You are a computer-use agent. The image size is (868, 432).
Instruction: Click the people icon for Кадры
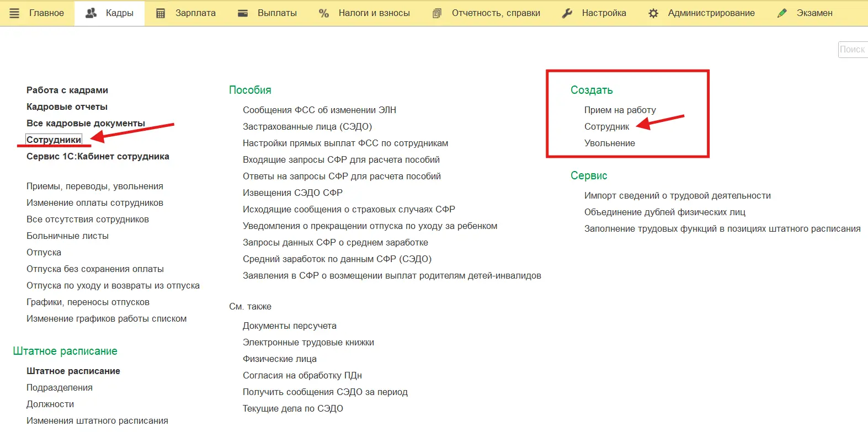pos(91,13)
